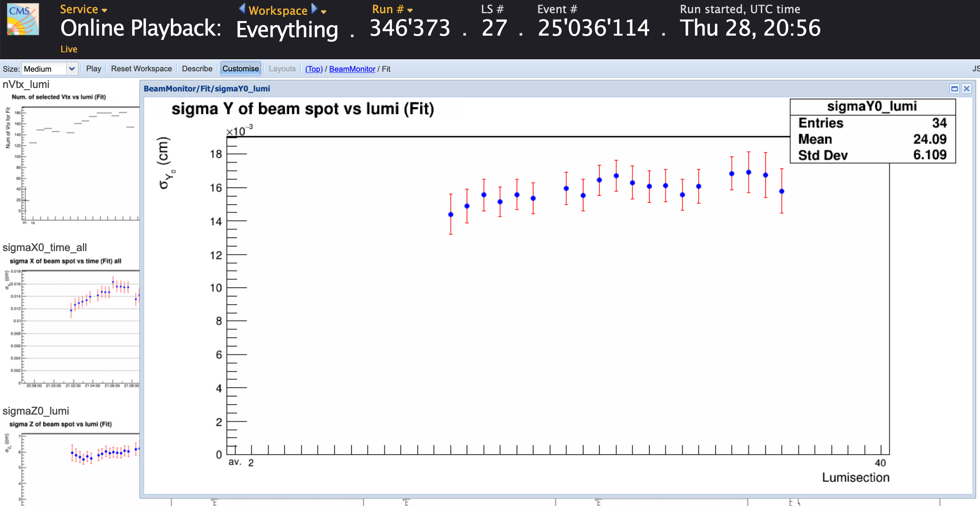980x506 pixels.
Task: Navigate to the (Top) breadcrumb link
Action: (x=314, y=69)
